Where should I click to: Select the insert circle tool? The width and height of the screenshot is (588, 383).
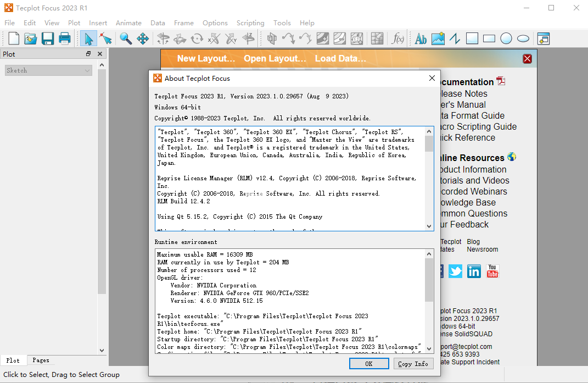point(506,38)
